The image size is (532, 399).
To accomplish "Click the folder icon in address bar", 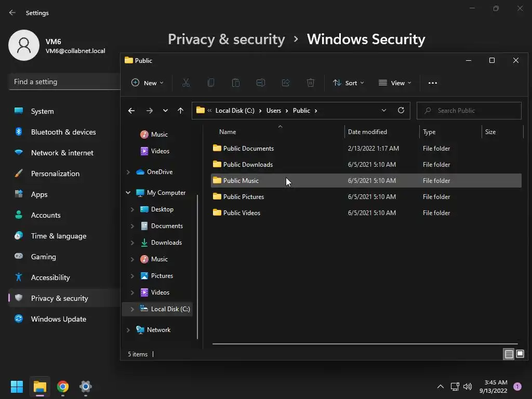I will click(x=201, y=110).
